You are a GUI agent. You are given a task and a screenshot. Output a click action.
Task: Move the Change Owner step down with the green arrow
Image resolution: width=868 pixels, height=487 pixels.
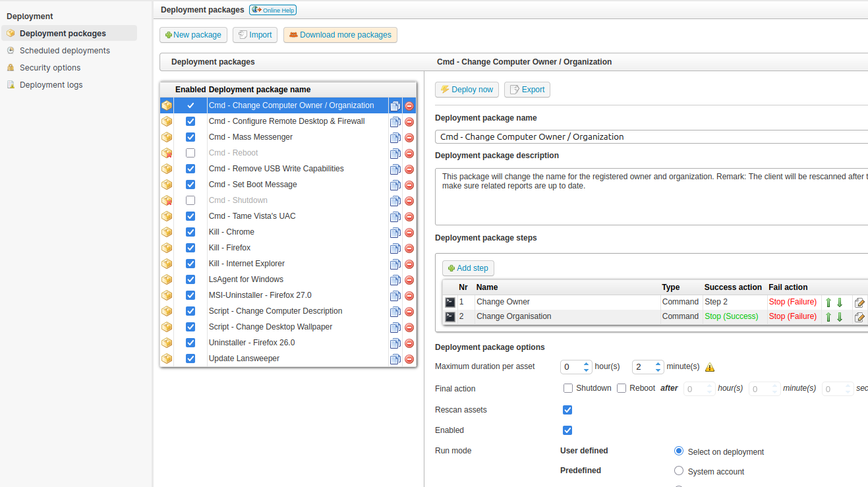tap(840, 302)
